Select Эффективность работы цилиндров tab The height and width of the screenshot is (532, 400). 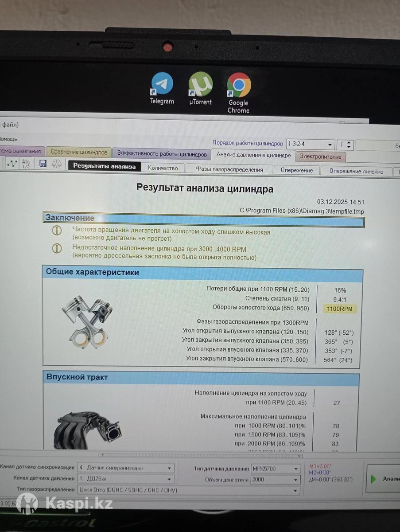162,154
